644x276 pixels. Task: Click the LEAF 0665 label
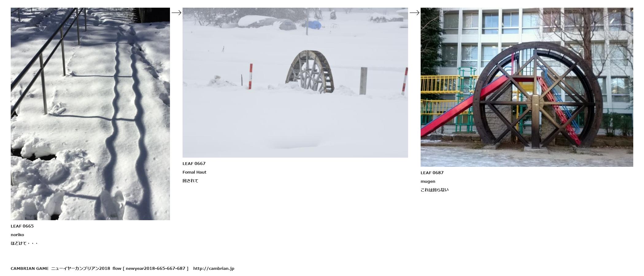(x=22, y=226)
